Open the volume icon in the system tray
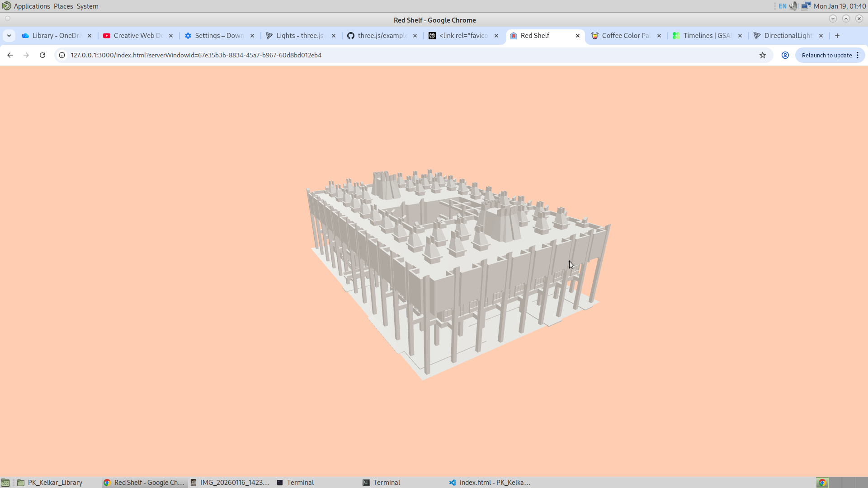Screen dimensions: 868x488 click(793, 6)
